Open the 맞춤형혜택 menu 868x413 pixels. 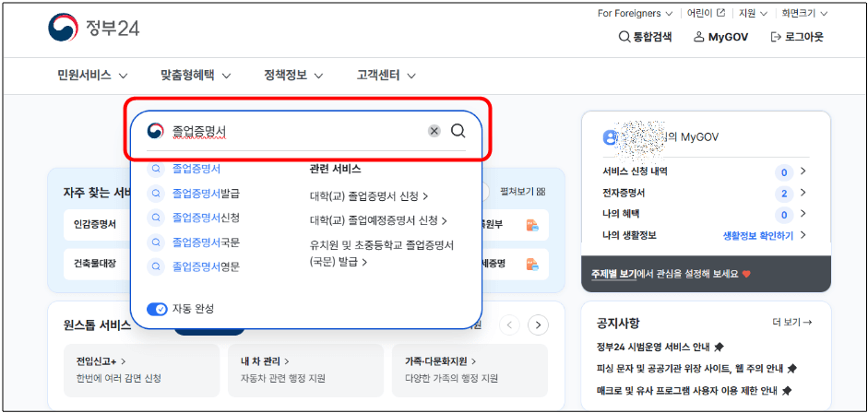[x=196, y=76]
